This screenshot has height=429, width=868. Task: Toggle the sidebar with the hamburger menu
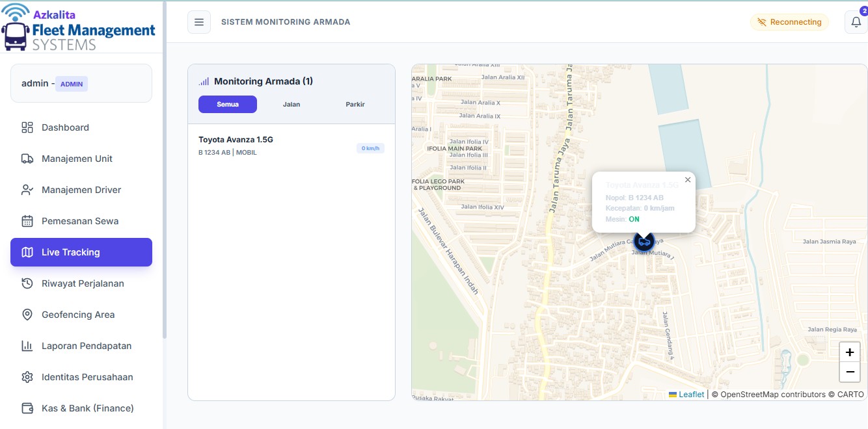(199, 22)
